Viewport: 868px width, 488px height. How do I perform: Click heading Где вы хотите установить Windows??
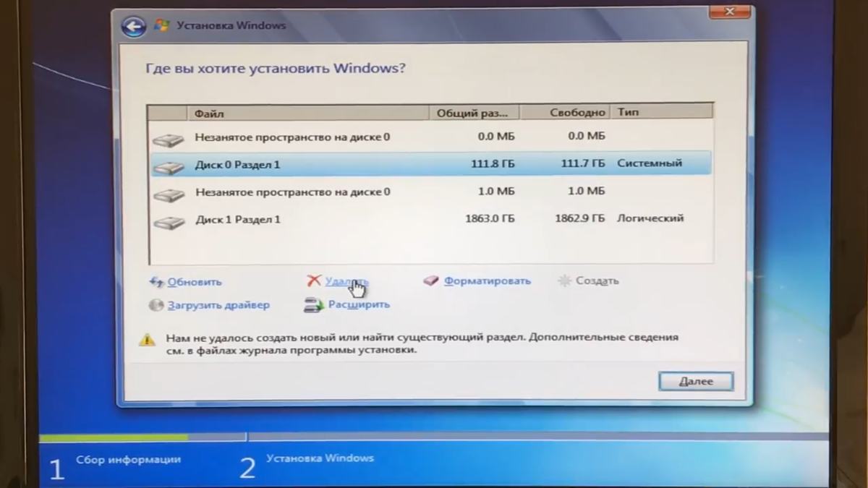click(x=276, y=69)
